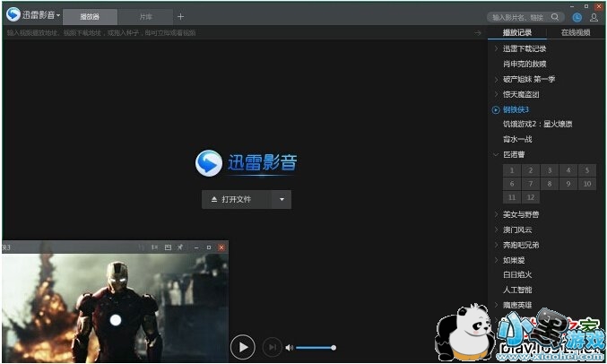The image size is (607, 364).
Task: Minimize the mini player window
Action: 196,247
